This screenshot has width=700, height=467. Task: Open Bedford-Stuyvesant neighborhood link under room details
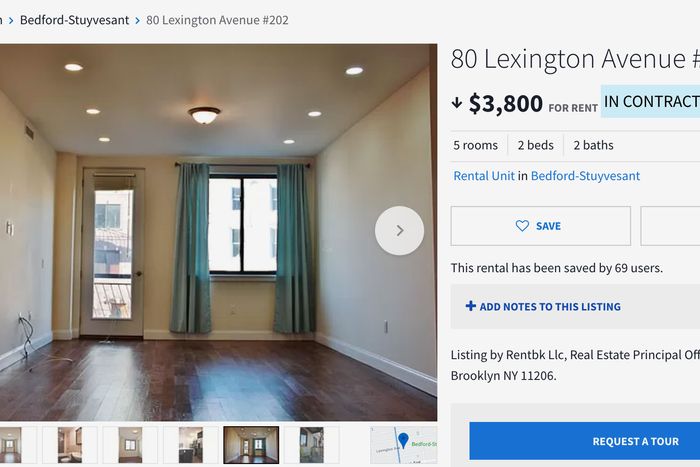click(x=585, y=175)
